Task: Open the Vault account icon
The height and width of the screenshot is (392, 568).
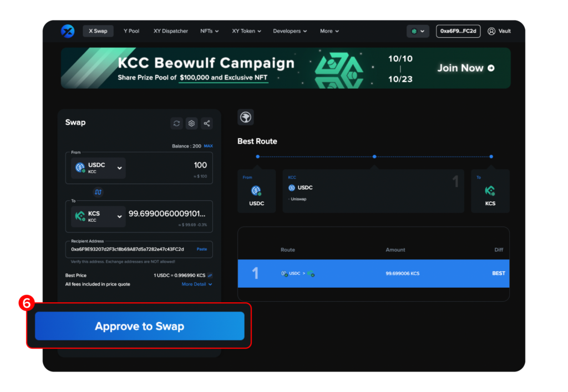Action: click(491, 31)
